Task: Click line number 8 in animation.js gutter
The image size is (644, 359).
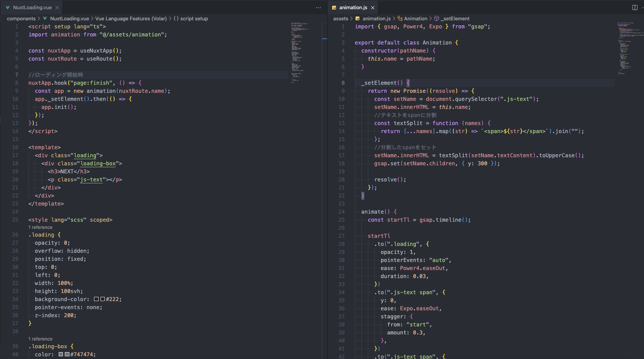Action: tap(343, 83)
